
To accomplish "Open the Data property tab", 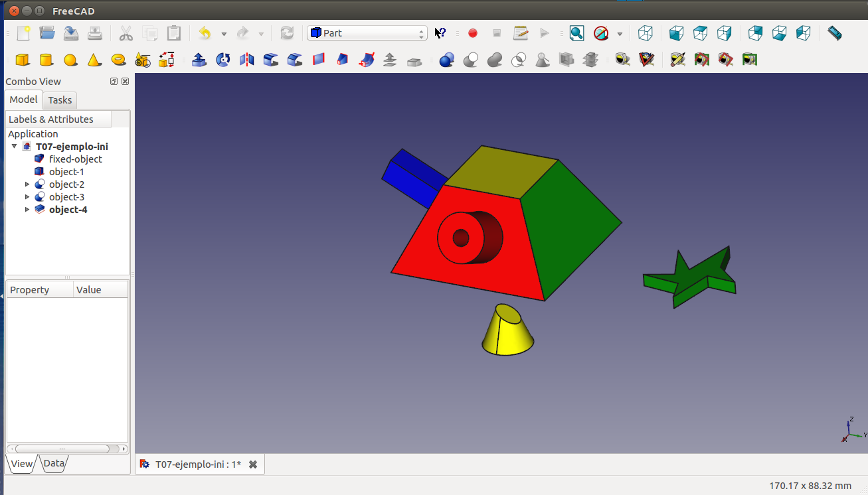I will (x=54, y=464).
